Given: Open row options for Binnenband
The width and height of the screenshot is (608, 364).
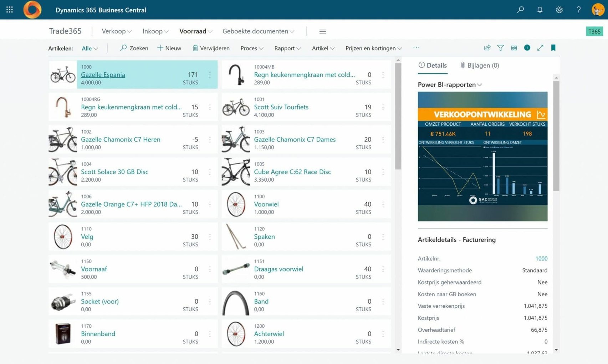Looking at the screenshot, I should 210,334.
